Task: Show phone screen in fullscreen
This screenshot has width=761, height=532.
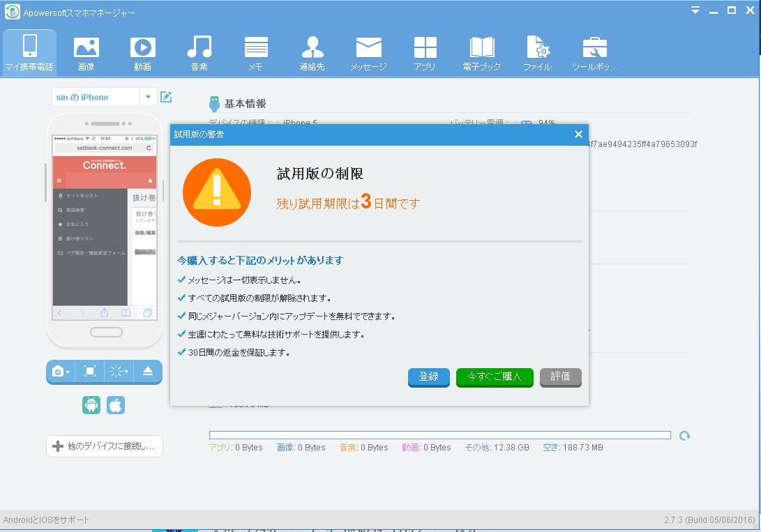Action: coord(90,372)
